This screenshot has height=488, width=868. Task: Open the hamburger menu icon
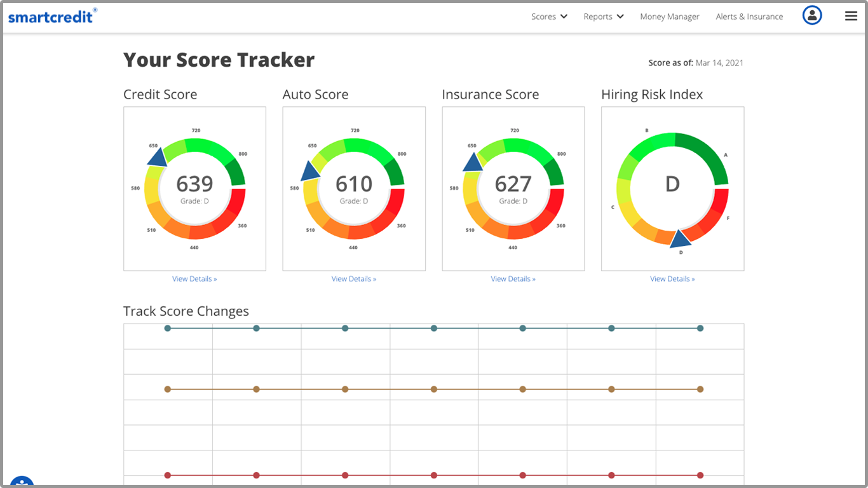[851, 16]
